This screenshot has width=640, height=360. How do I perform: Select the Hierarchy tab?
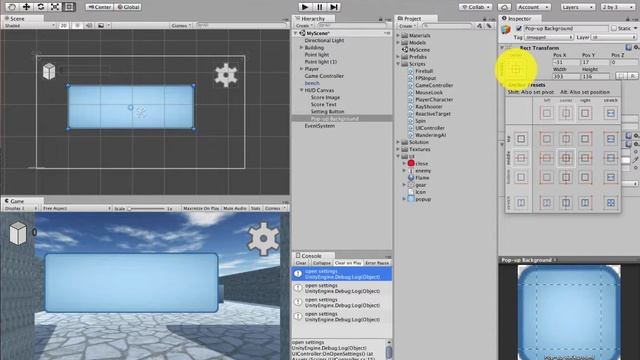313,18
